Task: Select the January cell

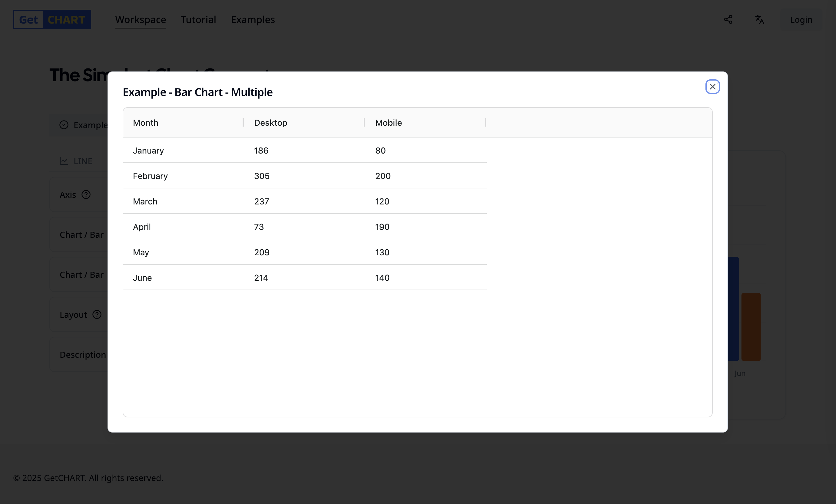Action: coord(183,150)
